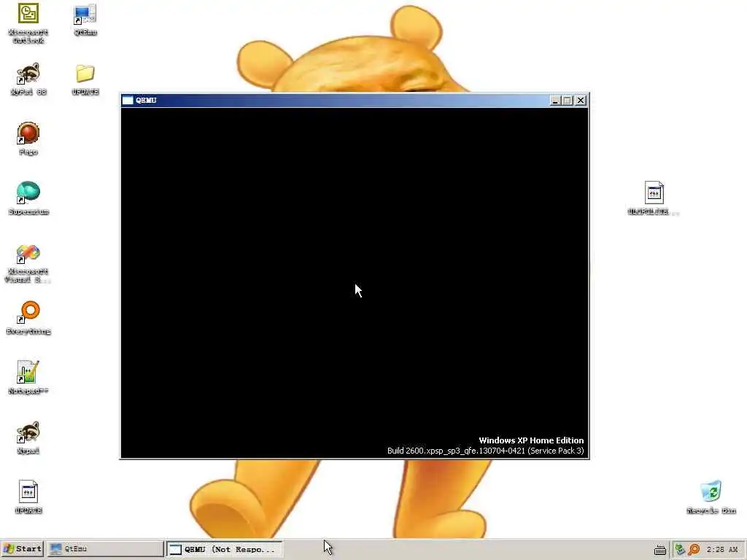The height and width of the screenshot is (560, 747).
Task: Click the keyboard icon in the taskbar
Action: (x=659, y=550)
